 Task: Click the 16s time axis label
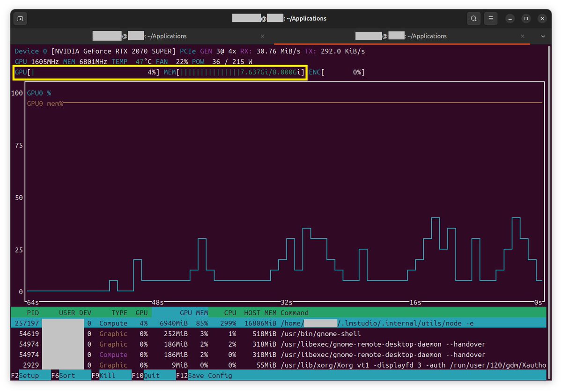[x=415, y=302]
